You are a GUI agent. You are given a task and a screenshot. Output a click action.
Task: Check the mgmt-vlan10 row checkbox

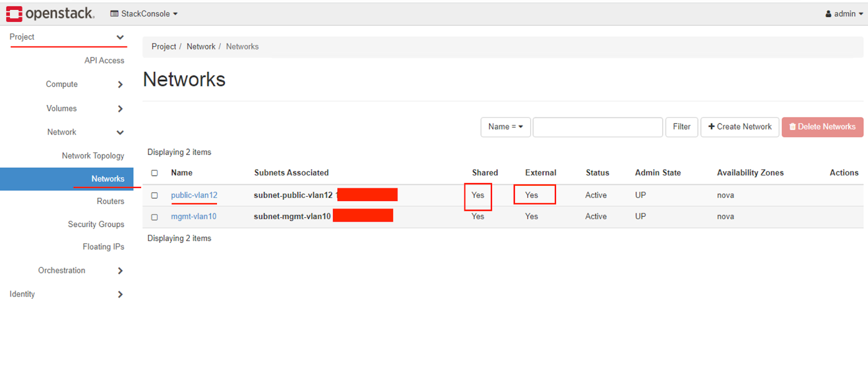[x=155, y=217]
